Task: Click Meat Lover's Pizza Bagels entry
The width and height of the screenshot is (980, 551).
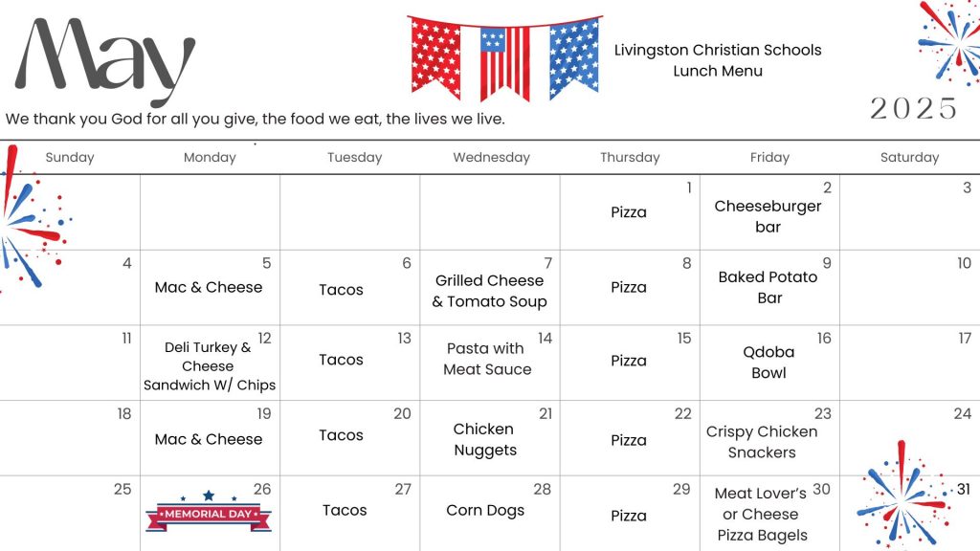Action: pos(762,514)
